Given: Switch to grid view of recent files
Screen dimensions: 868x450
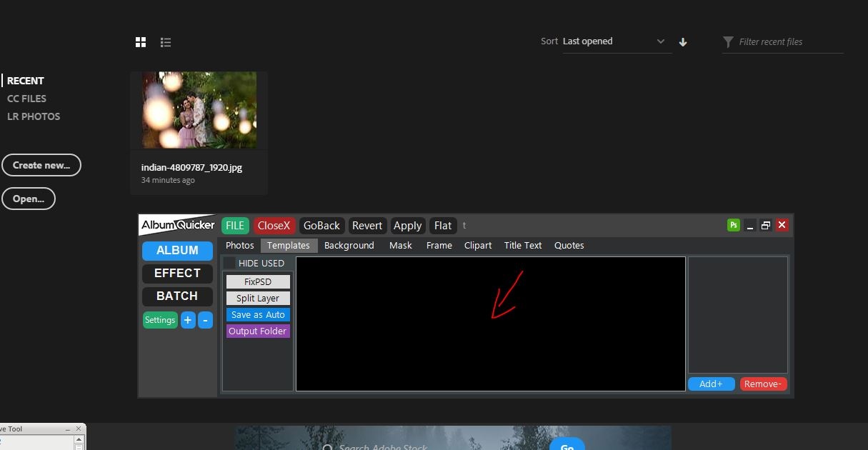Looking at the screenshot, I should point(141,42).
